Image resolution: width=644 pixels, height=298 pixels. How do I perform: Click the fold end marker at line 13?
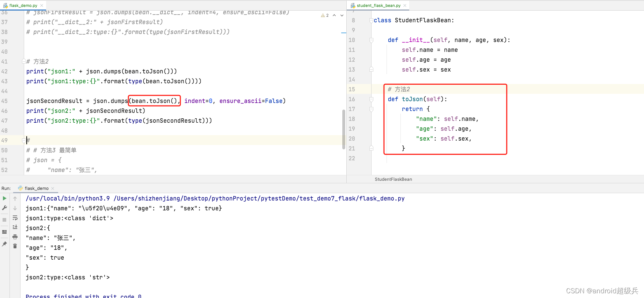371,69
